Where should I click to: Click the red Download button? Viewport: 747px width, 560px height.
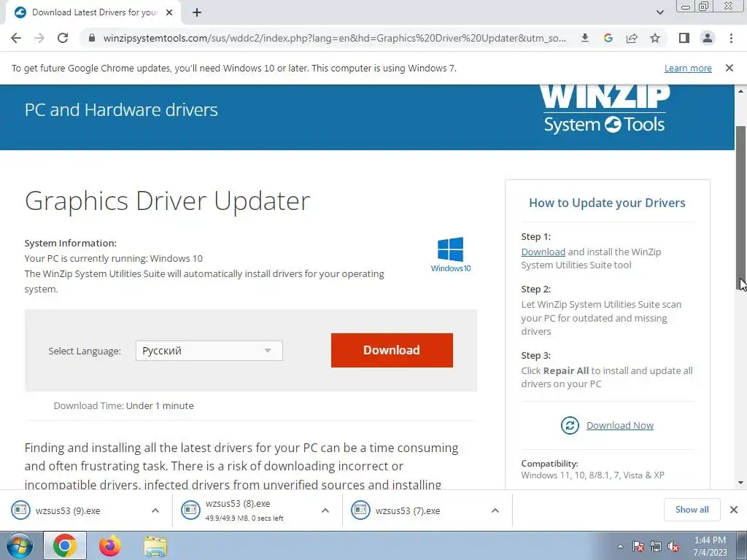[x=392, y=350]
